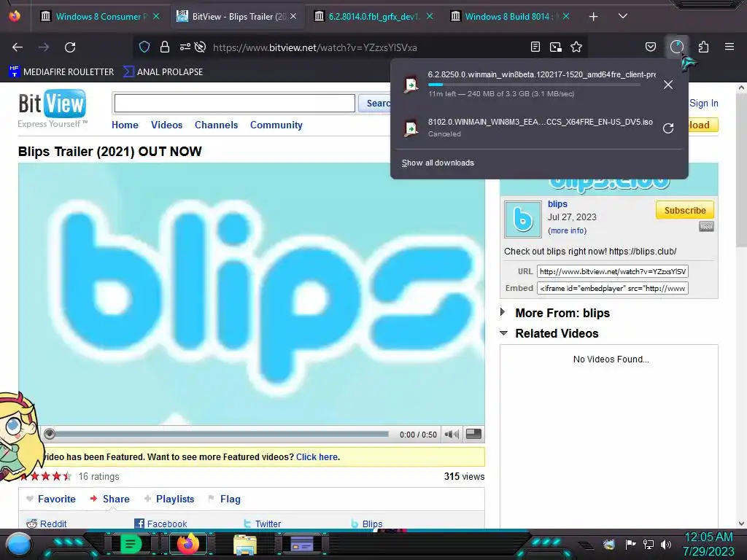This screenshot has height=560, width=747.
Task: Open the new tab plus button
Action: [593, 17]
